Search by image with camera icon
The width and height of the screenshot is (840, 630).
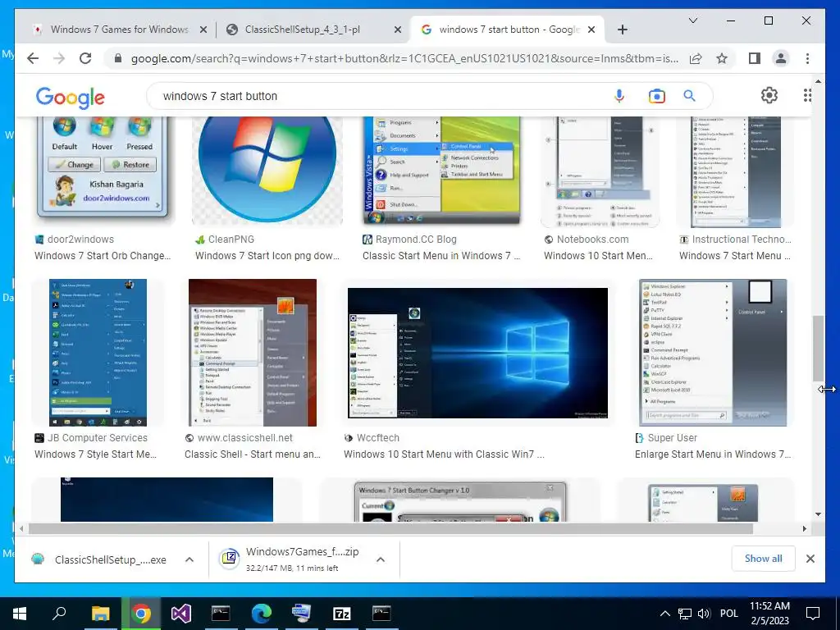coord(656,96)
